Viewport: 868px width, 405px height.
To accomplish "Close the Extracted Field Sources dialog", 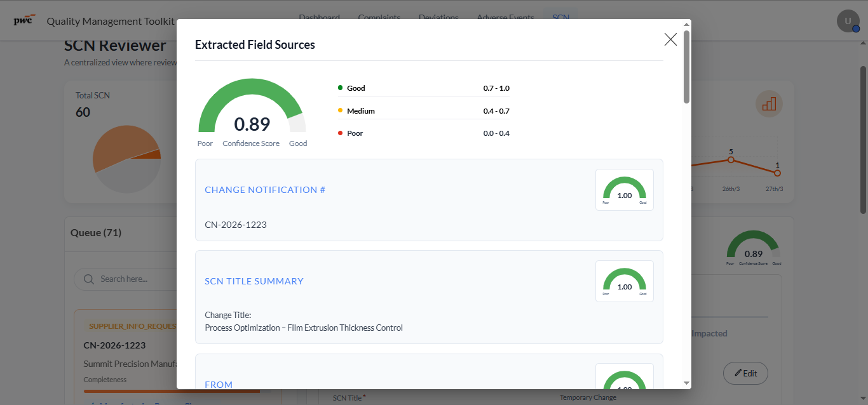I will pos(670,39).
